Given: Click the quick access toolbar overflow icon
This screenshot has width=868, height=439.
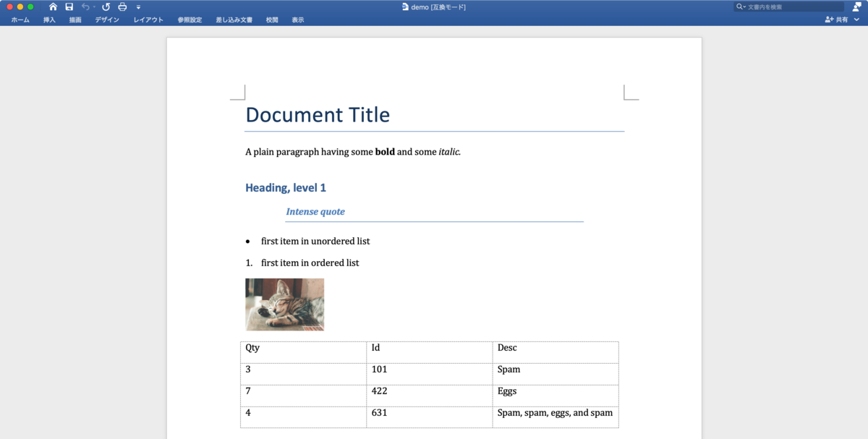Looking at the screenshot, I should [x=138, y=6].
